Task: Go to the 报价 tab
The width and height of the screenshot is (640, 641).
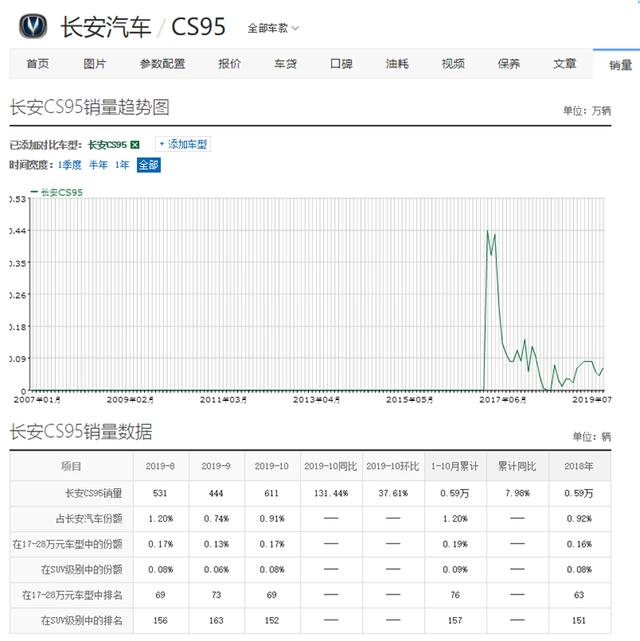Action: pos(229,64)
